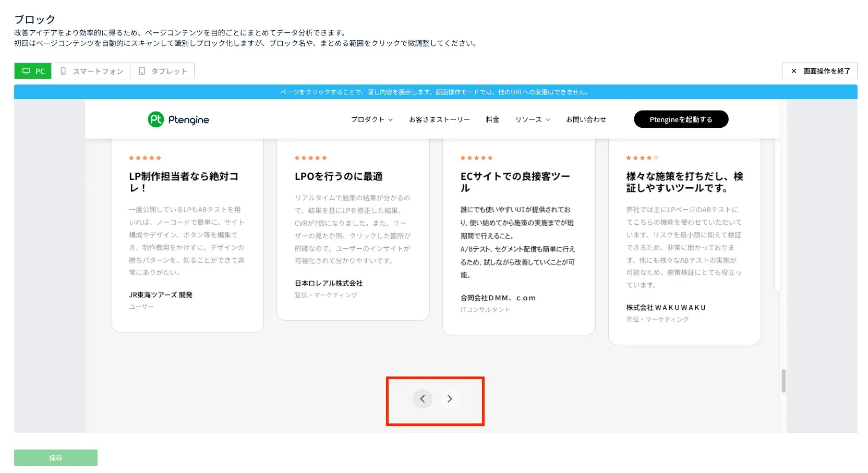
Task: Open the お問い合わせ contact link
Action: coord(586,119)
